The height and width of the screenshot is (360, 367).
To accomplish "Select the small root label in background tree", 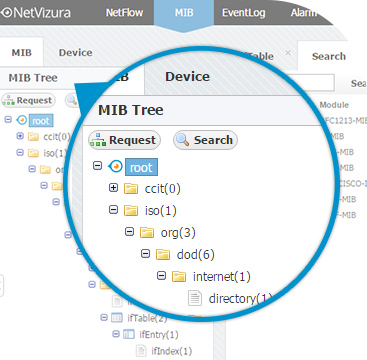I will (41, 121).
